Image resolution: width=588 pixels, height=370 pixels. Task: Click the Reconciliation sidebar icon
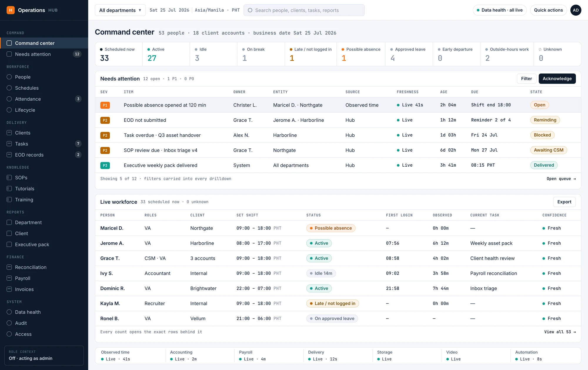click(9, 267)
